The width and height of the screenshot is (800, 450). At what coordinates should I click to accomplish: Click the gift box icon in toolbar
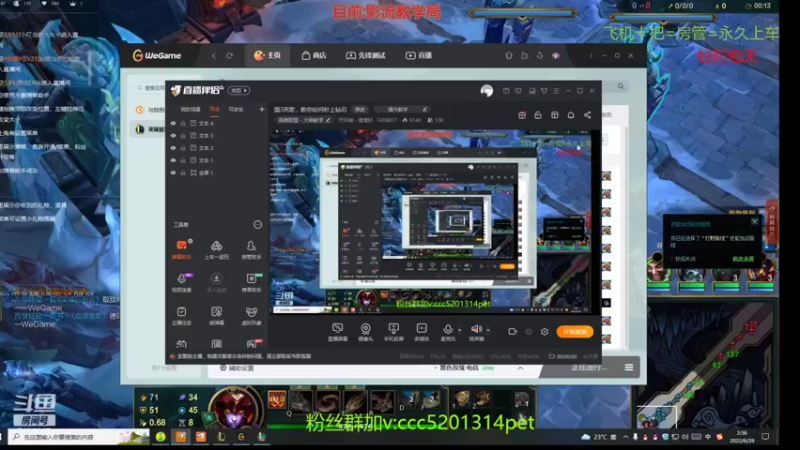pyautogui.click(x=521, y=115)
